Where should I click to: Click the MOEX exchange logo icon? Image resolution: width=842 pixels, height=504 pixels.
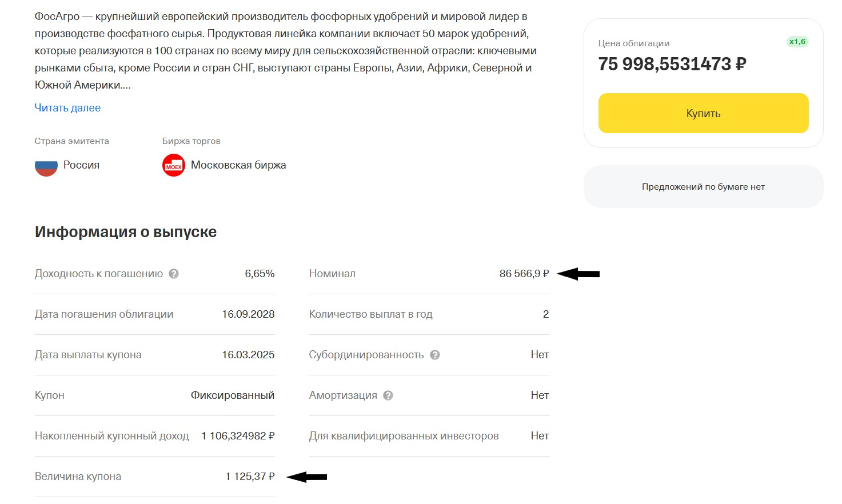click(x=174, y=166)
